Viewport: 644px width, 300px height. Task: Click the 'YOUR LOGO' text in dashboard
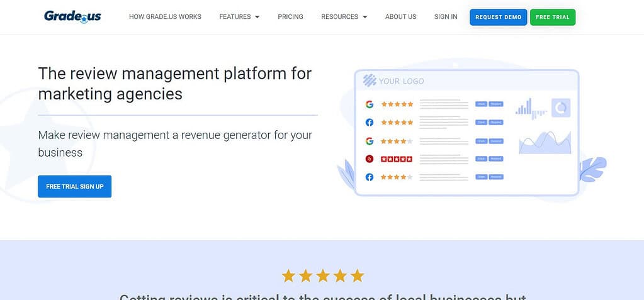click(x=401, y=81)
